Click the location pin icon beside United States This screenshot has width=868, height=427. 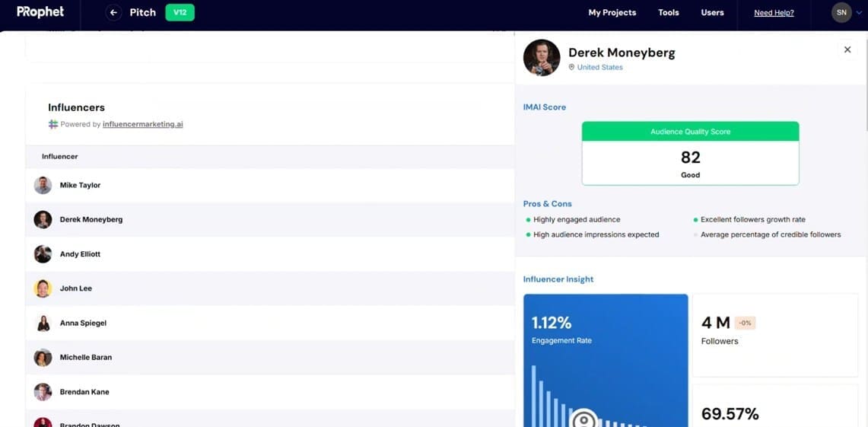572,67
